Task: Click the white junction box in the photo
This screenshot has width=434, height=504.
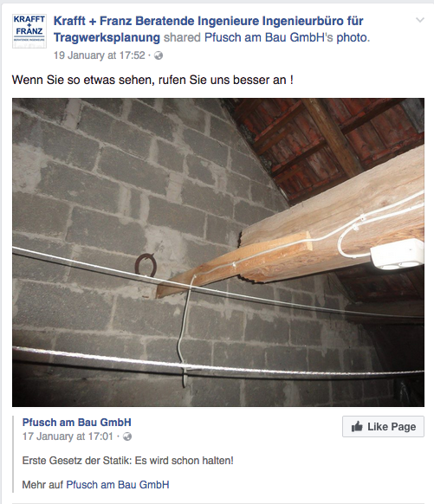Action: tap(397, 255)
